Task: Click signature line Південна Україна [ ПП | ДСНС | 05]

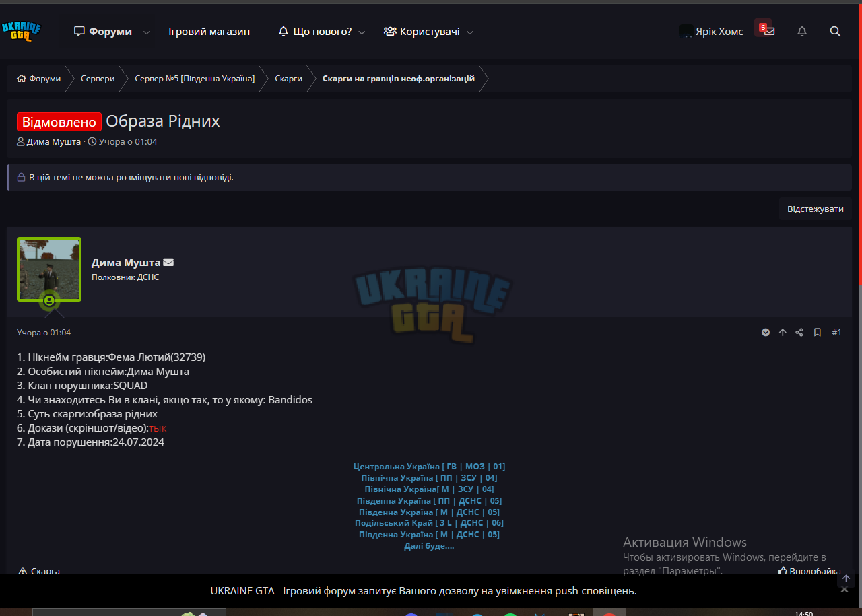Action: [429, 500]
